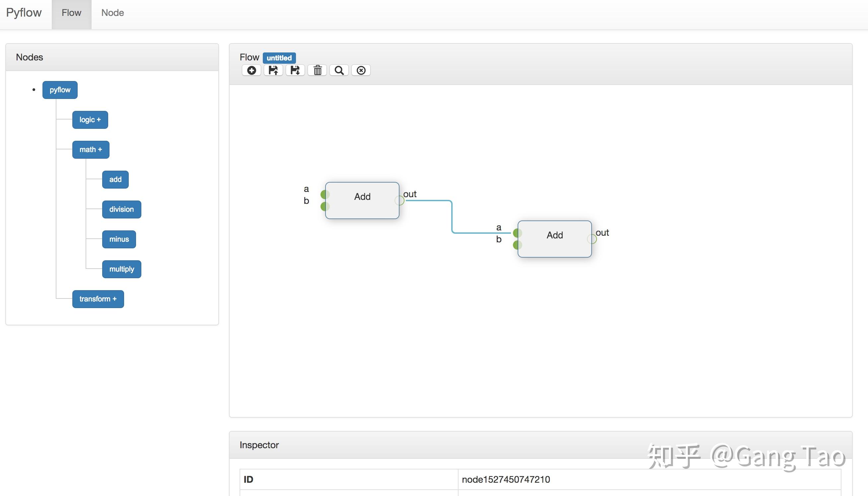Select the Flow tab in navbar

click(71, 13)
